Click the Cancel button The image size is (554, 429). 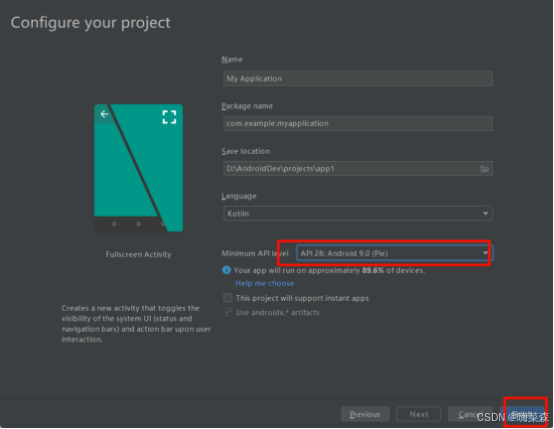coord(471,415)
